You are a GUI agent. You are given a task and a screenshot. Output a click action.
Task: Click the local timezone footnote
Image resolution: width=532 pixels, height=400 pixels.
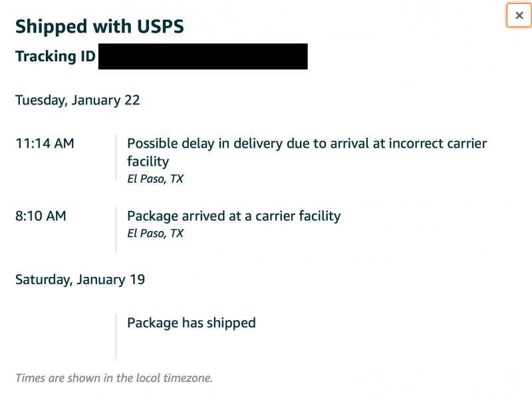114,378
